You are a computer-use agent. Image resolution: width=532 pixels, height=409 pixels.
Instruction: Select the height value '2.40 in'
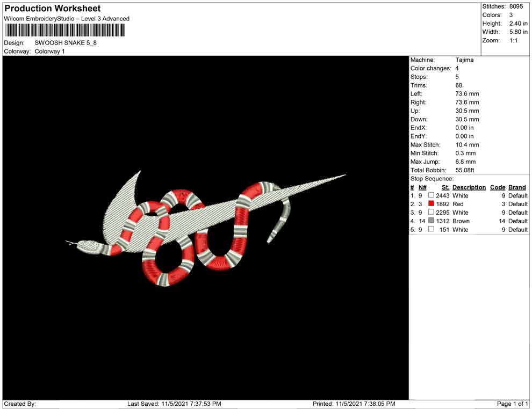518,24
